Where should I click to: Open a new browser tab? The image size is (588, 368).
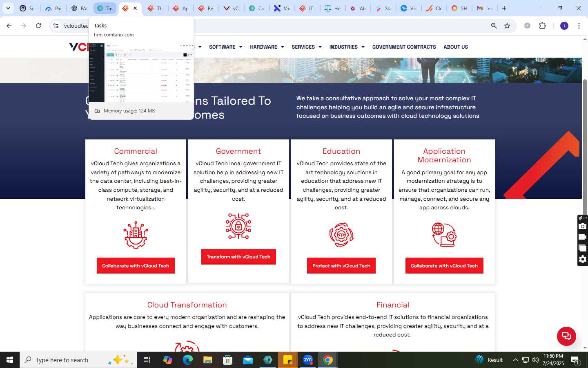pos(504,8)
